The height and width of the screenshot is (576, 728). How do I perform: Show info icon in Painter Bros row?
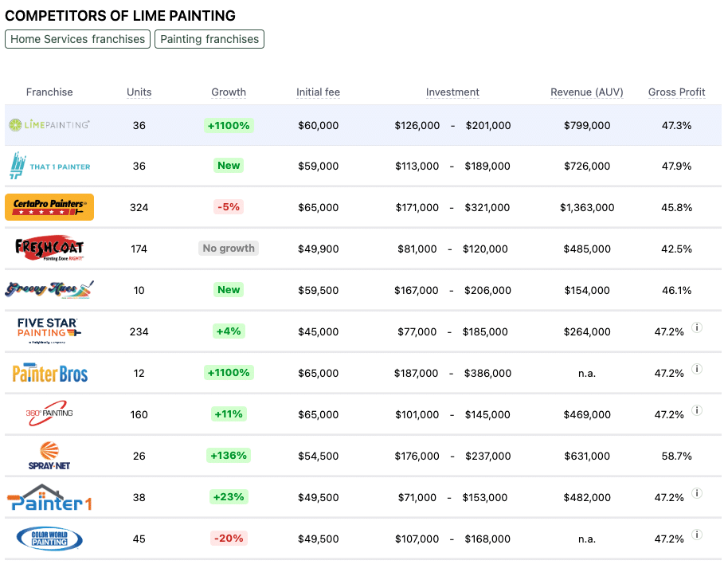point(696,369)
